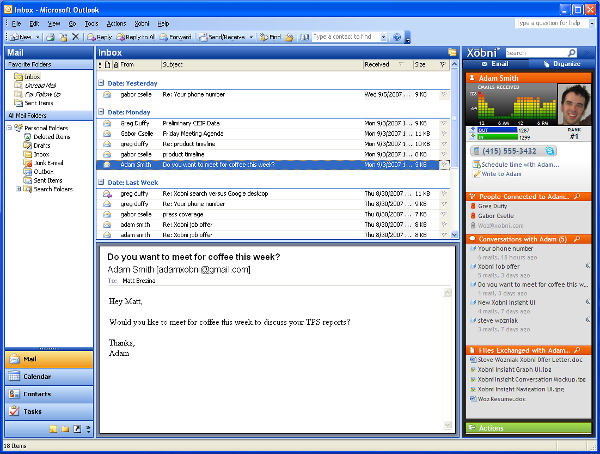Open the File menu
Viewport: 600px width, 454px height.
[16, 24]
